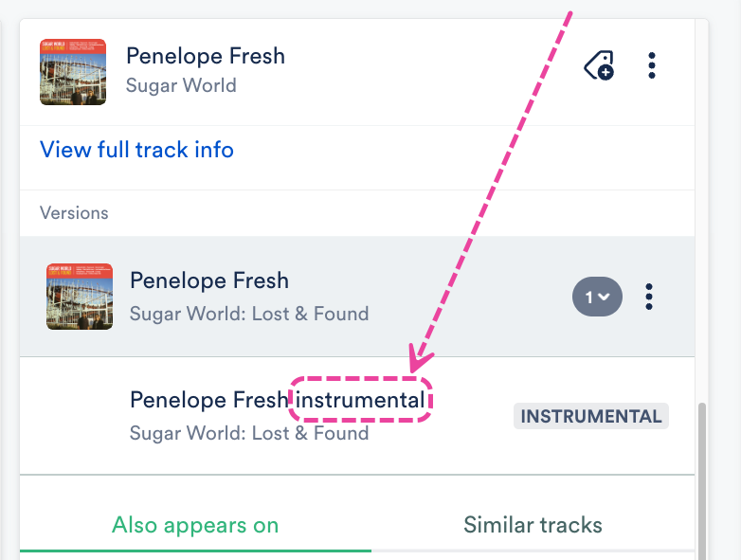741x560 pixels.
Task: Switch to the Similar tracks tab
Action: coord(533,525)
